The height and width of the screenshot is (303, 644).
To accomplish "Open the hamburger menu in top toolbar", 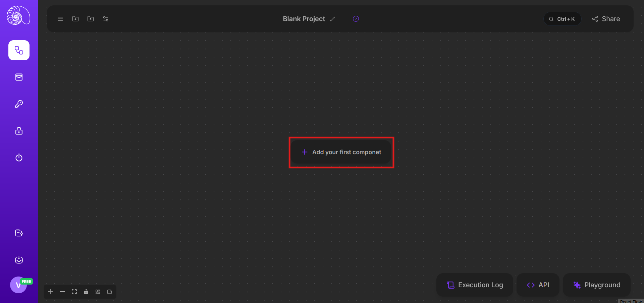I will [x=60, y=19].
